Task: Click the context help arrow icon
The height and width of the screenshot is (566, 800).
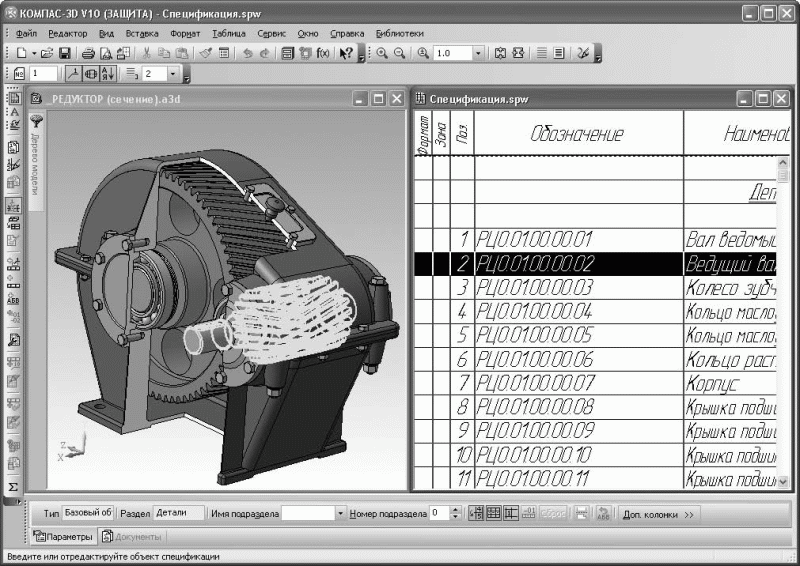Action: (x=346, y=53)
